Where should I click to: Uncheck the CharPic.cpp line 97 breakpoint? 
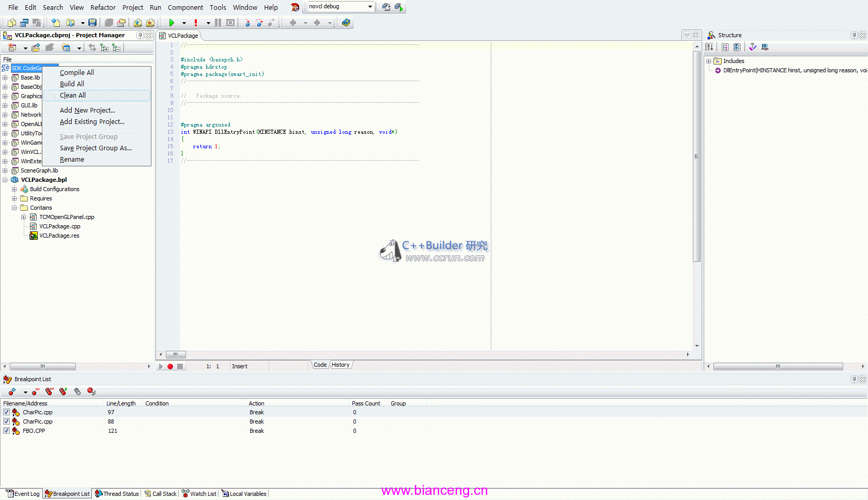(x=6, y=412)
